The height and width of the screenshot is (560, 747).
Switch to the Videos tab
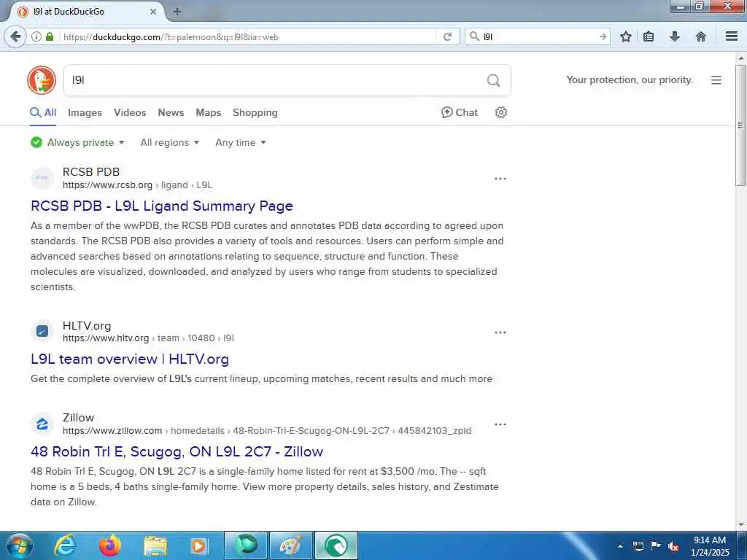coord(130,113)
